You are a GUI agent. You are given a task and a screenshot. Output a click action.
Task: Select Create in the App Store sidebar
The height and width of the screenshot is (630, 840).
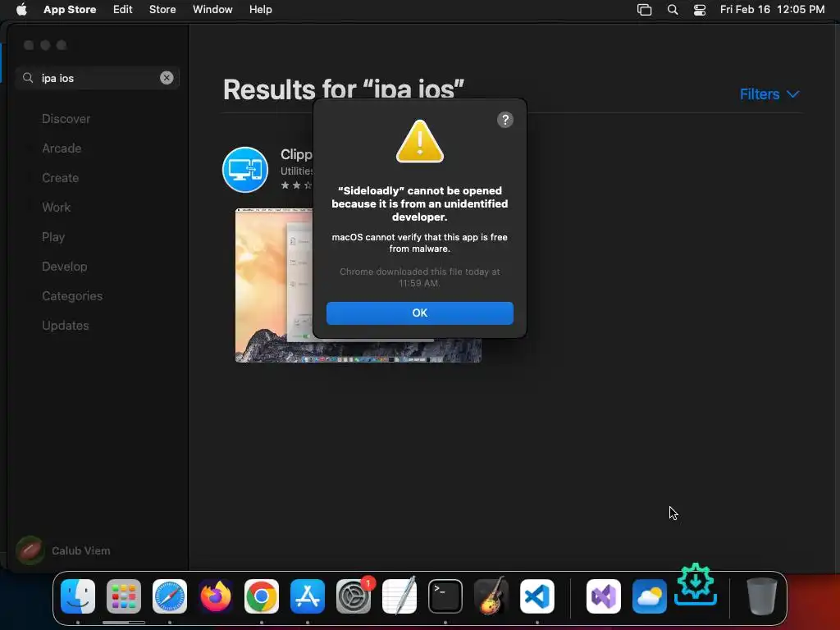click(60, 178)
